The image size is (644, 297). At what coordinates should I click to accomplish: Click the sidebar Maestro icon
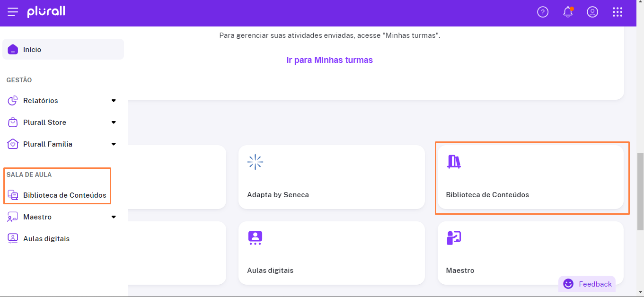[x=13, y=217]
